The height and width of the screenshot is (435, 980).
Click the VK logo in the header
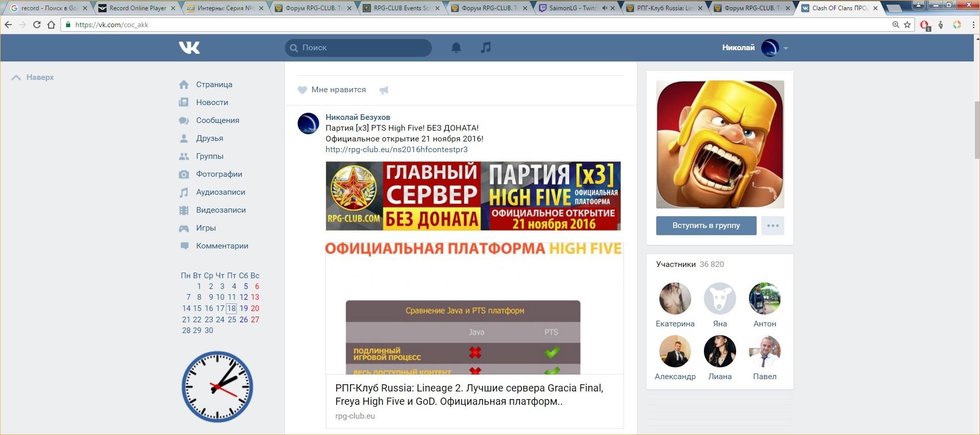tap(190, 48)
